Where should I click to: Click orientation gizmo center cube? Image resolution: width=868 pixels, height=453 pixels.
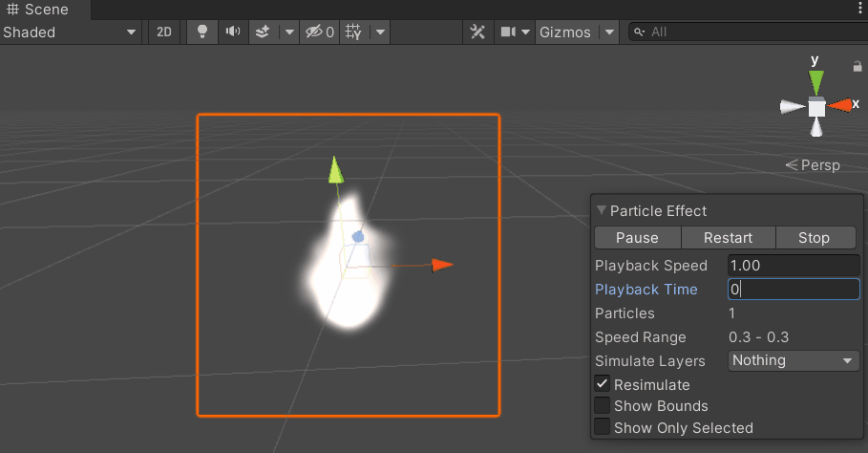[816, 107]
